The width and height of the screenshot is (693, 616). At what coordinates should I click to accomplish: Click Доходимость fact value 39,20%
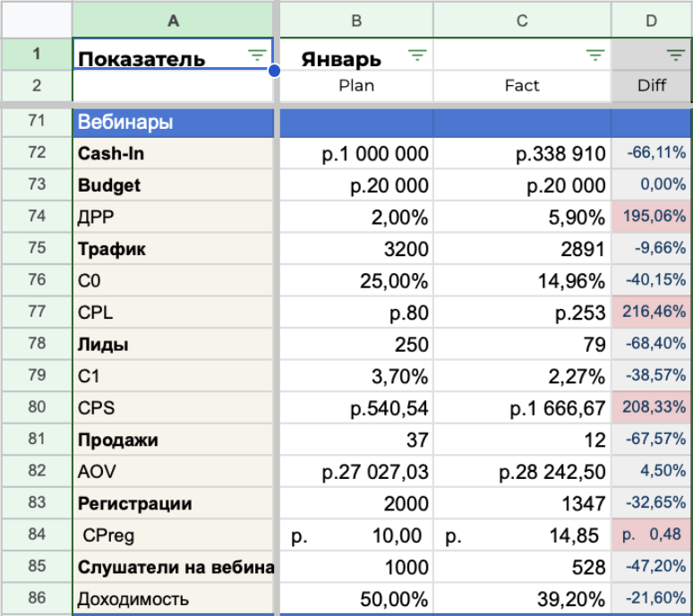[x=522, y=599]
